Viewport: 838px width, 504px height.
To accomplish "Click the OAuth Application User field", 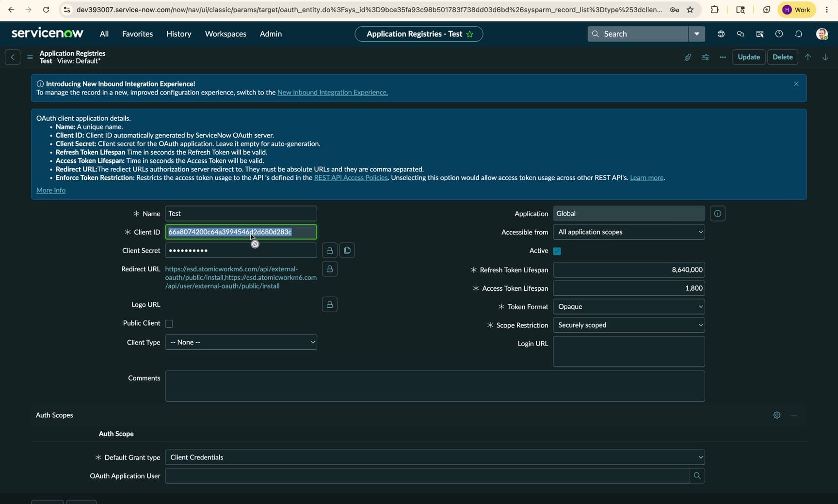I will click(427, 476).
